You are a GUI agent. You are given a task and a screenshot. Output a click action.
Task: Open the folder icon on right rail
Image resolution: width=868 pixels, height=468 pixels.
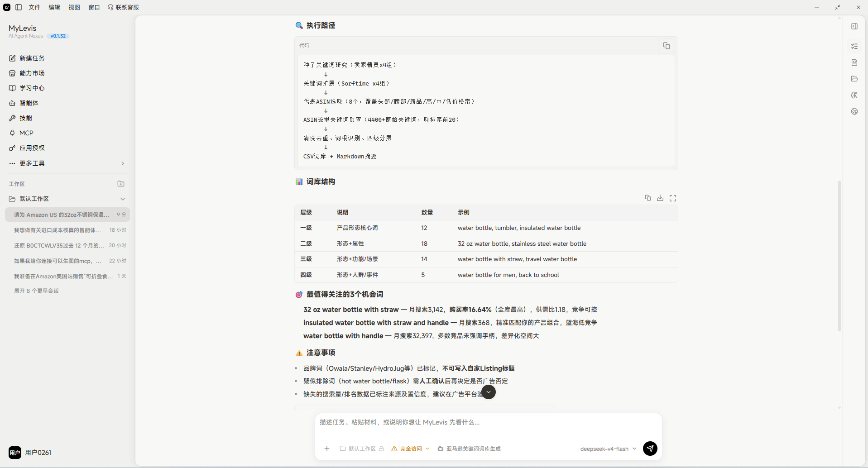click(854, 79)
